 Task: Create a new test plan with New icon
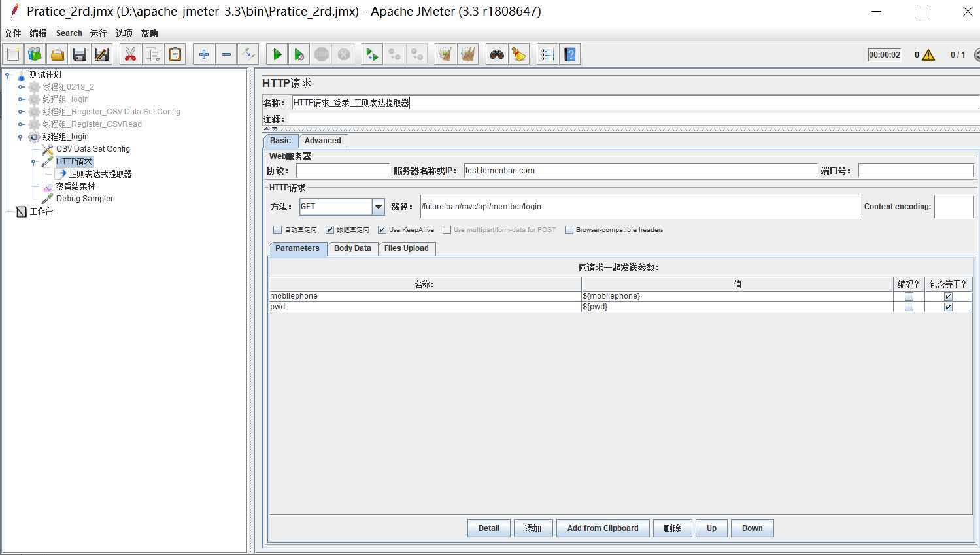point(13,54)
